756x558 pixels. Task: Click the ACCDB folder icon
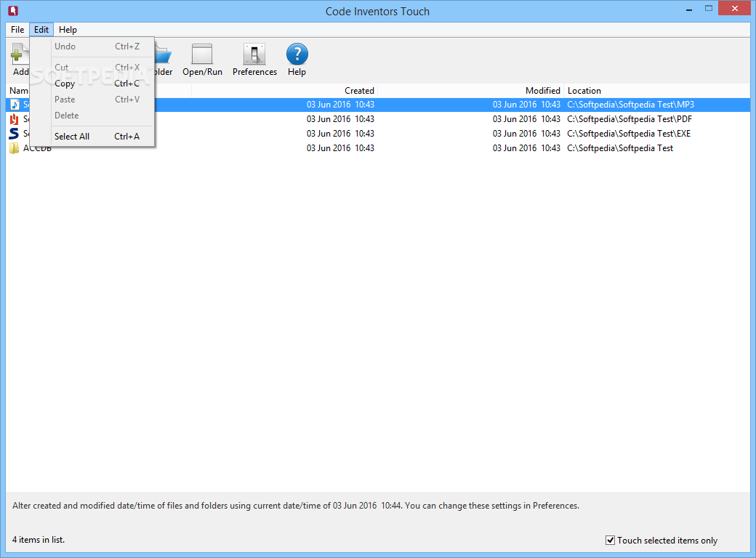15,148
